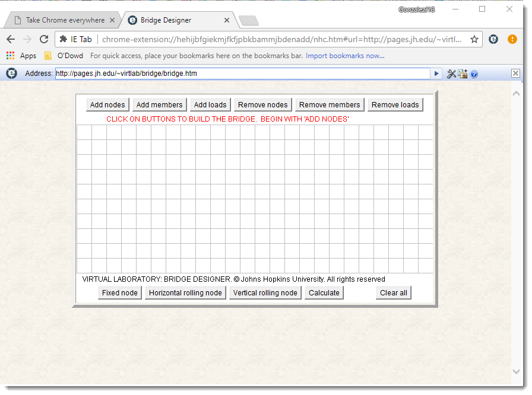Click in the IE Tab Address input field
This screenshot has height=395, width=532.
242,74
